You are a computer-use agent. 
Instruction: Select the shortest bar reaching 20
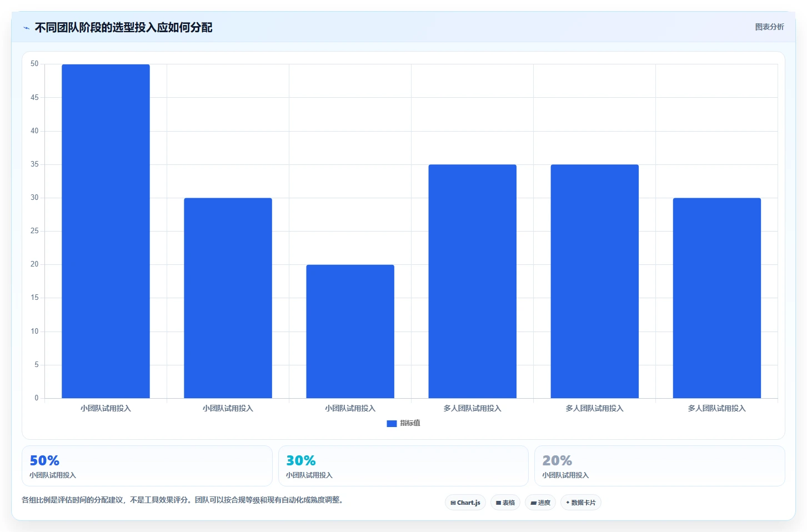click(350, 332)
